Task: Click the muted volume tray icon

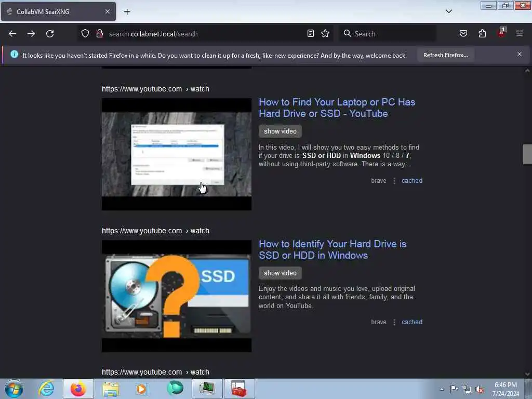Action: pyautogui.click(x=480, y=390)
